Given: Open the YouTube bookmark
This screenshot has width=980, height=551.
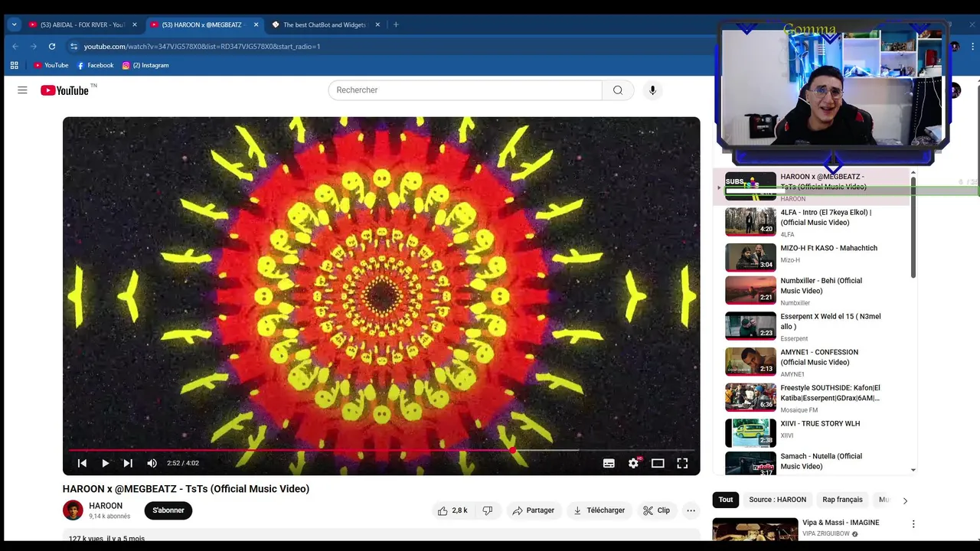Looking at the screenshot, I should pos(51,65).
